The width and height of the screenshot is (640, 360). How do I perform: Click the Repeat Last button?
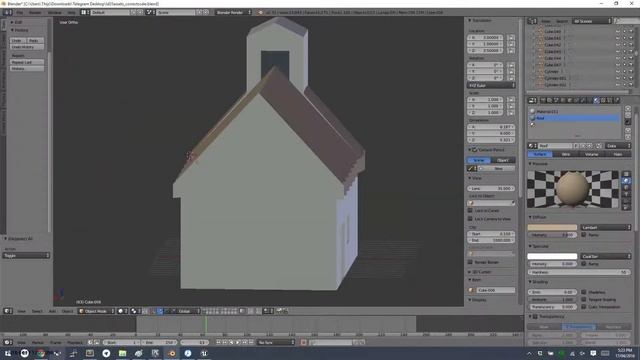pyautogui.click(x=27, y=62)
